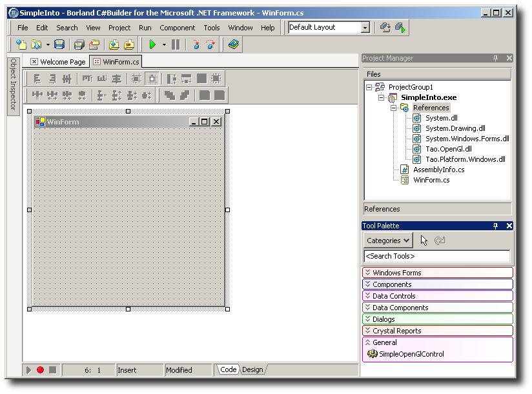Collapse the ProjectGroup1 tree node

pyautogui.click(x=369, y=88)
